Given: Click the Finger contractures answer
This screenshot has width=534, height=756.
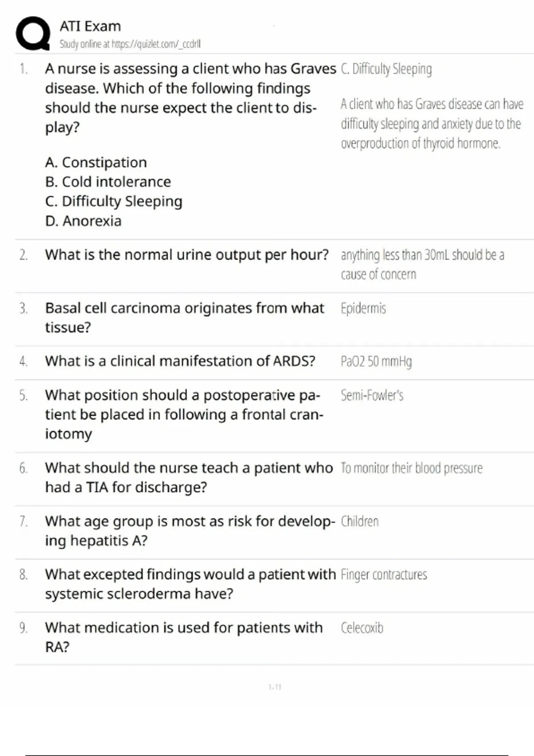Looking at the screenshot, I should pyautogui.click(x=384, y=575).
